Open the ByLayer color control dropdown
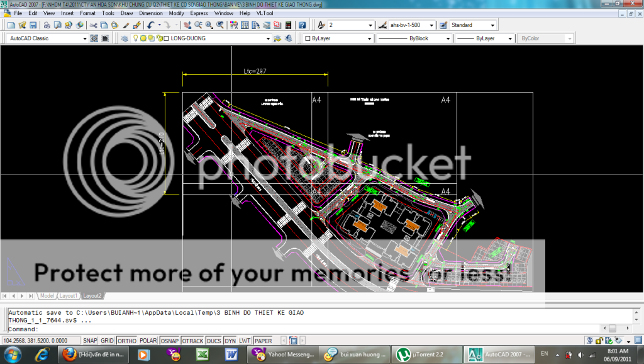The height and width of the screenshot is (364, 644). click(x=369, y=38)
